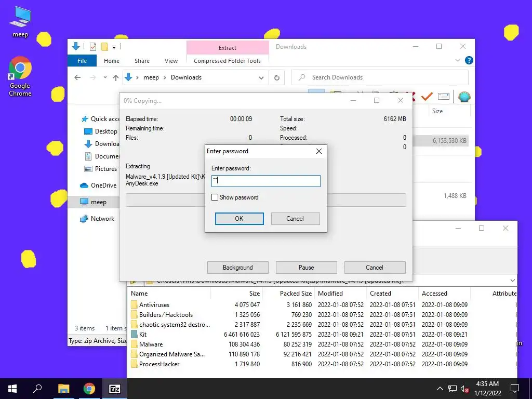Viewport: 532px width, 399px height.
Task: Sort 7-Zip list by Modified column
Action: click(341, 294)
